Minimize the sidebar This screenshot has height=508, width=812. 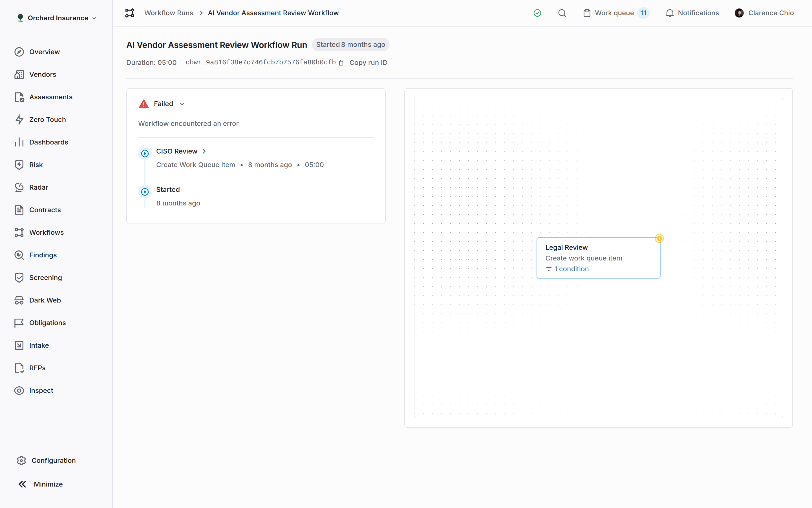pos(40,484)
